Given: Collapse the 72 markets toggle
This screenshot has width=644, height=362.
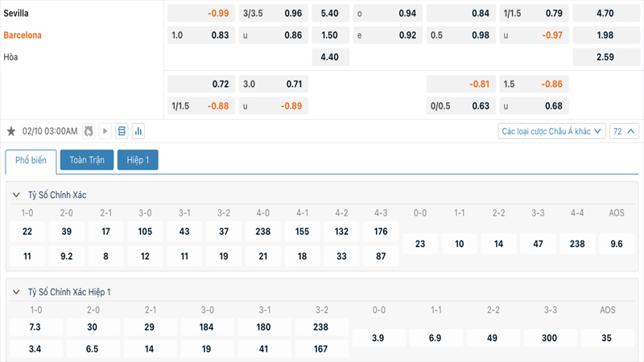Looking at the screenshot, I should click(x=625, y=131).
